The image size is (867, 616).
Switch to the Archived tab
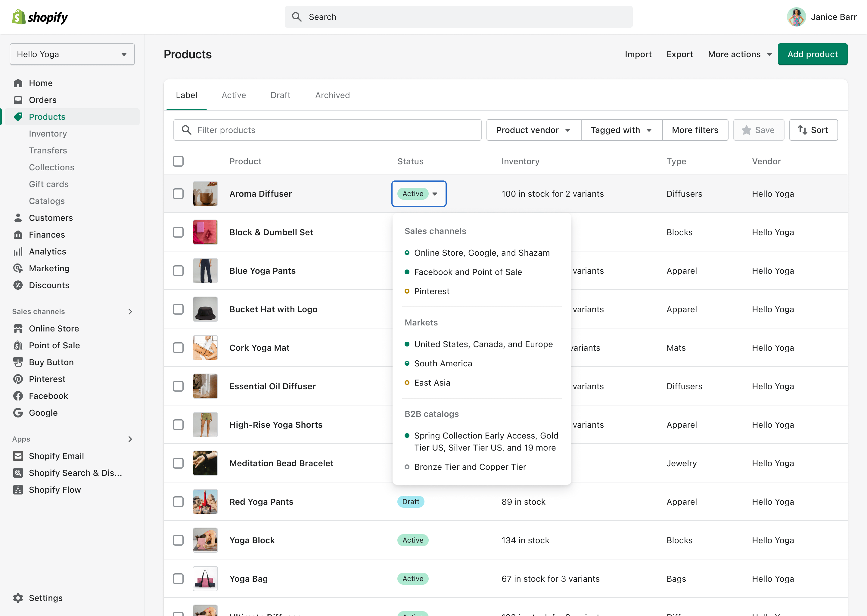pyautogui.click(x=332, y=95)
